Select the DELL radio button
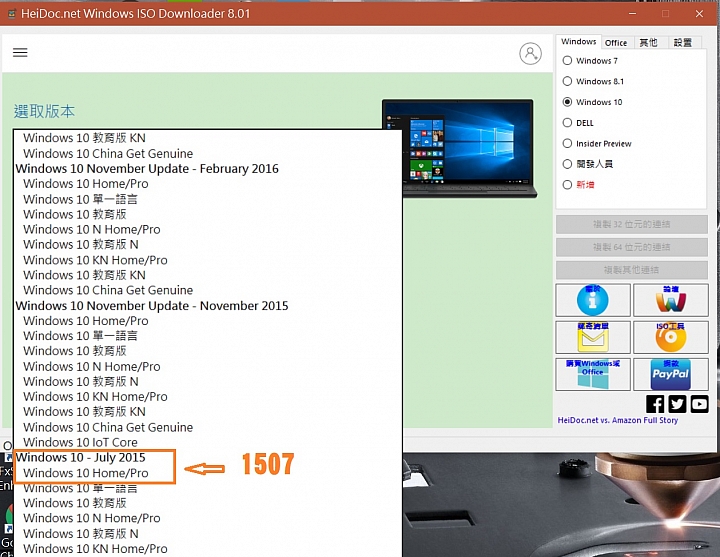Image resolution: width=720 pixels, height=557 pixels. click(567, 123)
